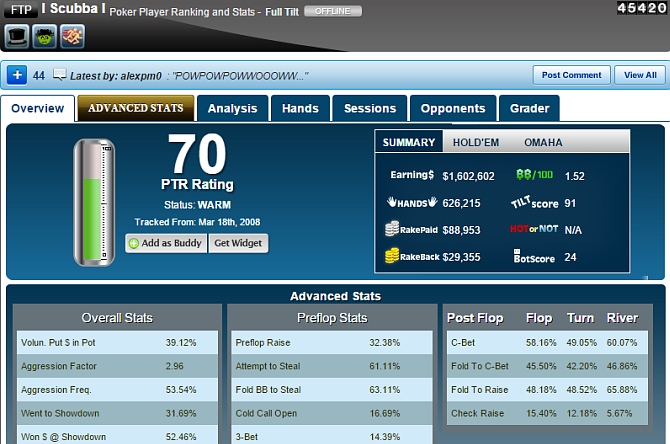Click Check Raise Flop value 15.40%
This screenshot has height=444, width=670.
[541, 413]
